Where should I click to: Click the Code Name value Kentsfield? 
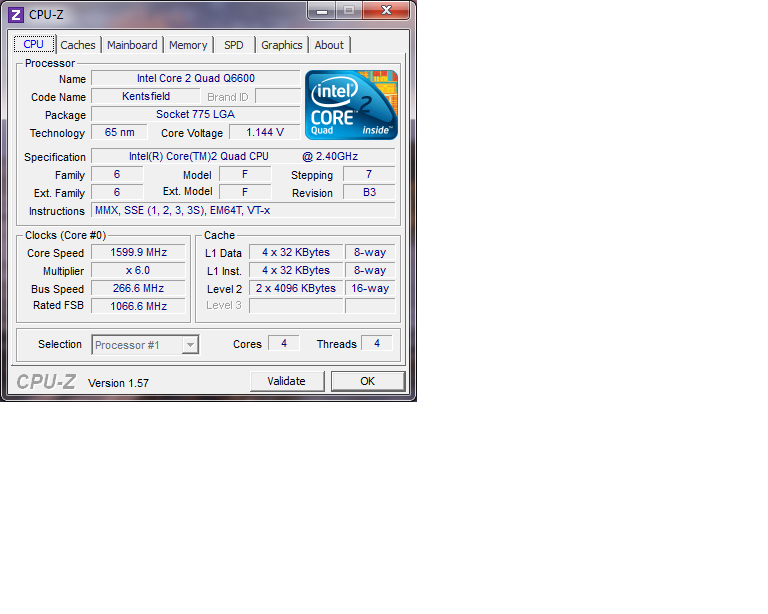tap(146, 96)
